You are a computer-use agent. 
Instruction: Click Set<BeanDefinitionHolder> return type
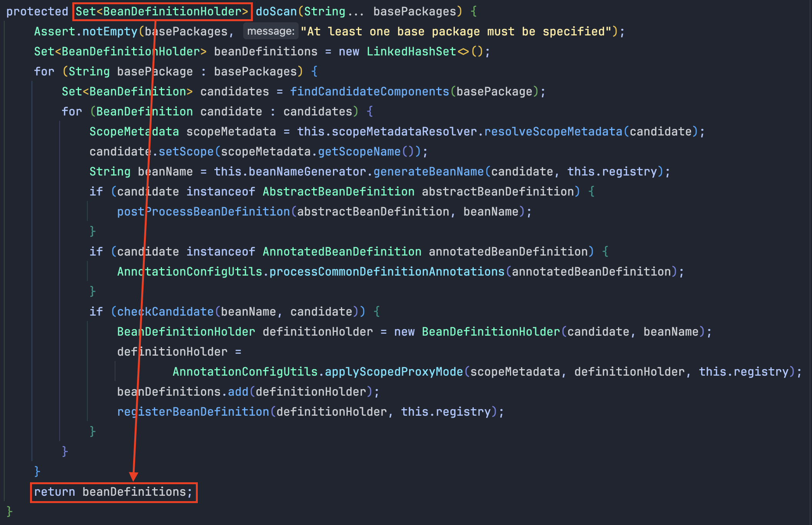(x=162, y=12)
